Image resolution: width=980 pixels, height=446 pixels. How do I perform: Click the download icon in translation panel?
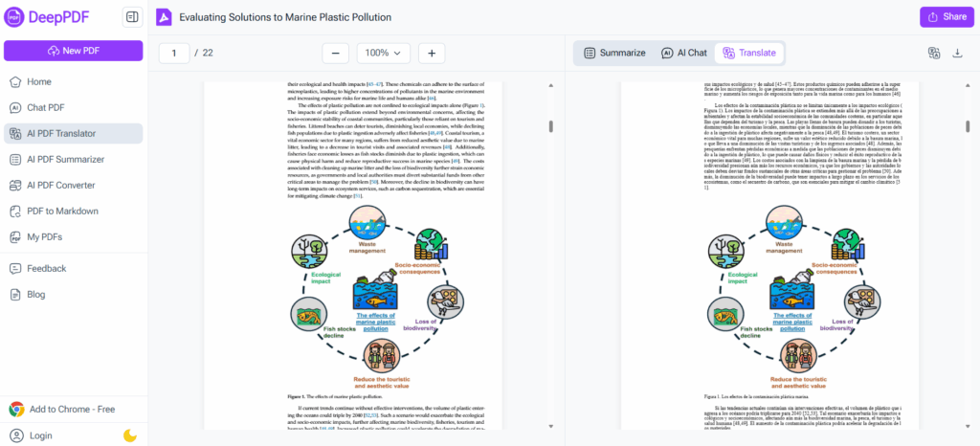pos(958,54)
